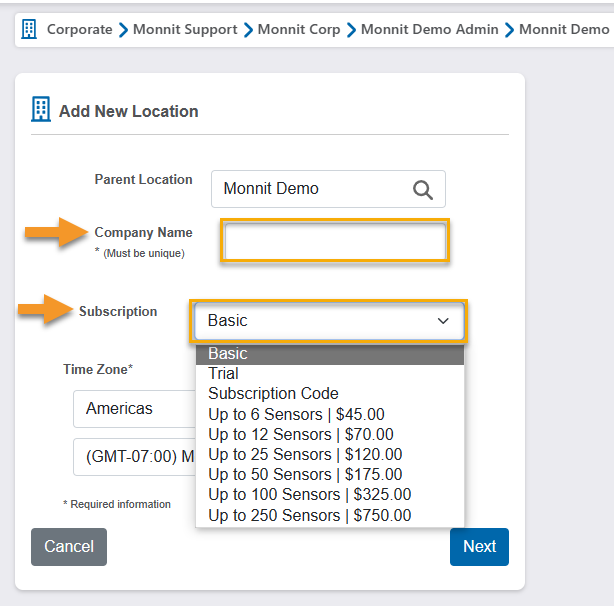Viewport: 614px width, 606px height.
Task: Focus the Company Name input field
Action: pos(335,241)
